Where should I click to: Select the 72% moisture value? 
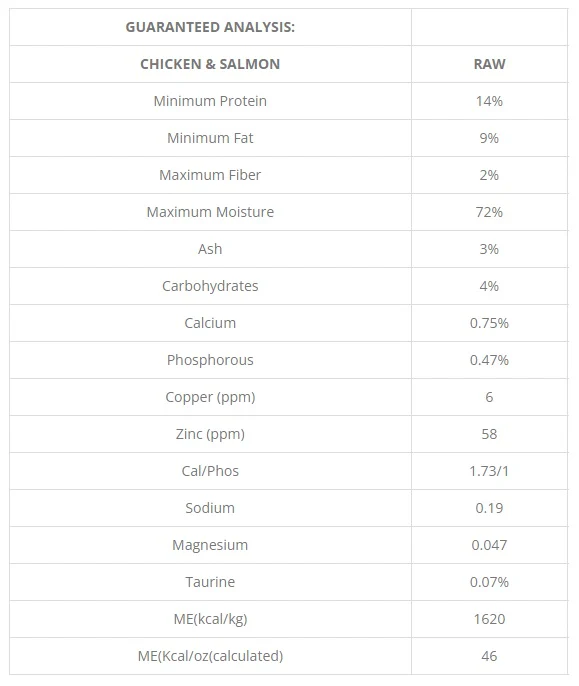489,212
